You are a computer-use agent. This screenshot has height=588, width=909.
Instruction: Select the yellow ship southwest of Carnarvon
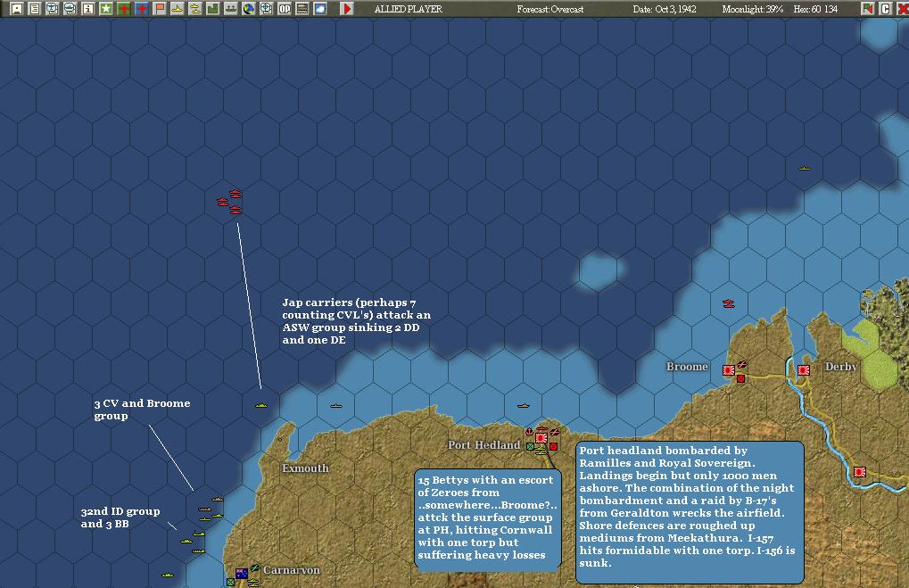[168, 575]
